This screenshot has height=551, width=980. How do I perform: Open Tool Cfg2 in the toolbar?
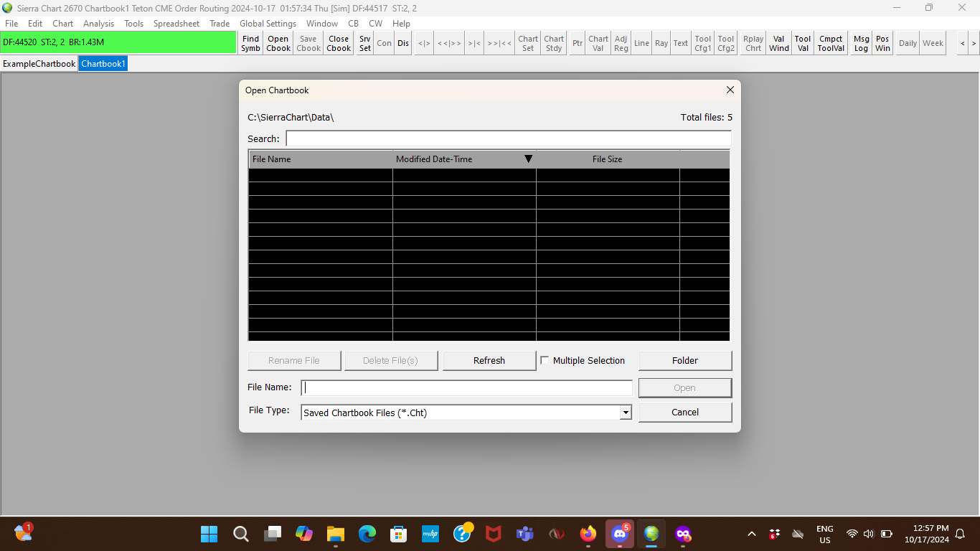pos(726,43)
